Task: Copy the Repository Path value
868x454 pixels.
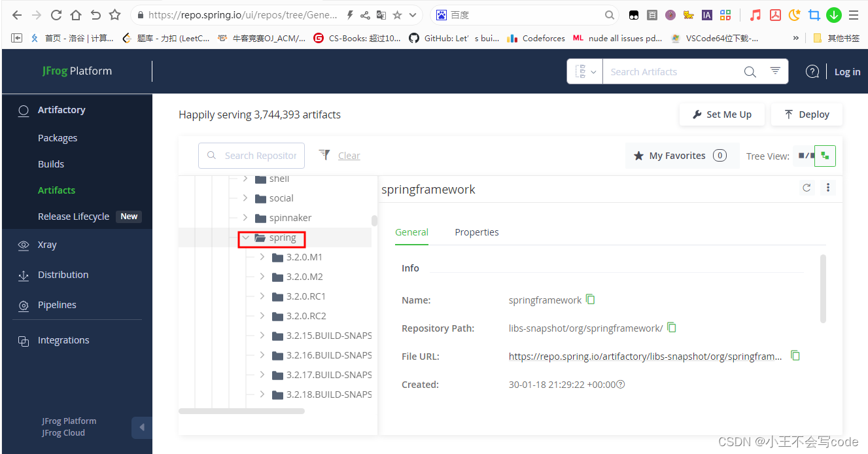Action: [672, 328]
